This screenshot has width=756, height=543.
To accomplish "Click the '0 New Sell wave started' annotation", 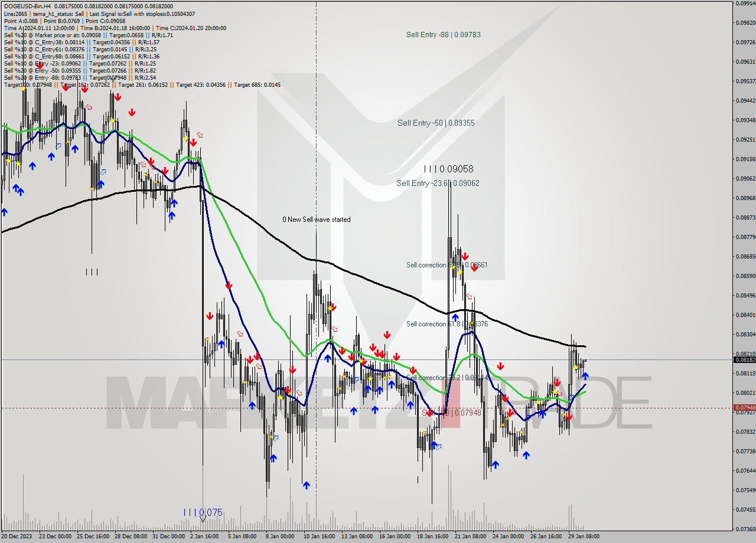I will point(316,220).
